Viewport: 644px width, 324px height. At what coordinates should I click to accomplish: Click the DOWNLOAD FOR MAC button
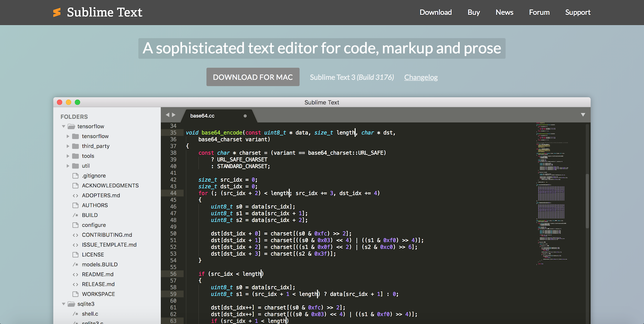click(253, 77)
